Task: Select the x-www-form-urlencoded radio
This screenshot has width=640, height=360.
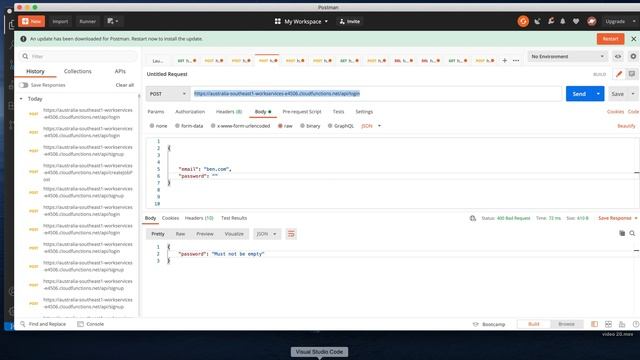Action: [x=213, y=126]
